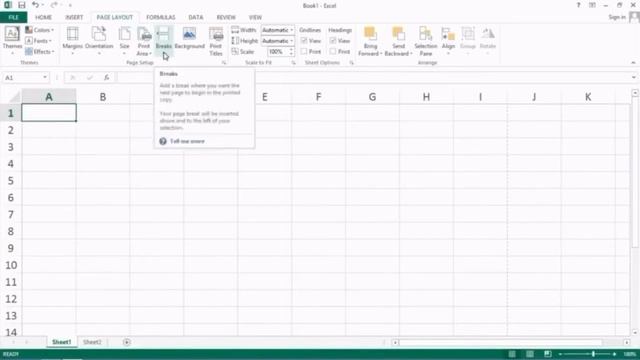640x360 pixels.
Task: Switch to the INSERT tab
Action: coord(74,17)
